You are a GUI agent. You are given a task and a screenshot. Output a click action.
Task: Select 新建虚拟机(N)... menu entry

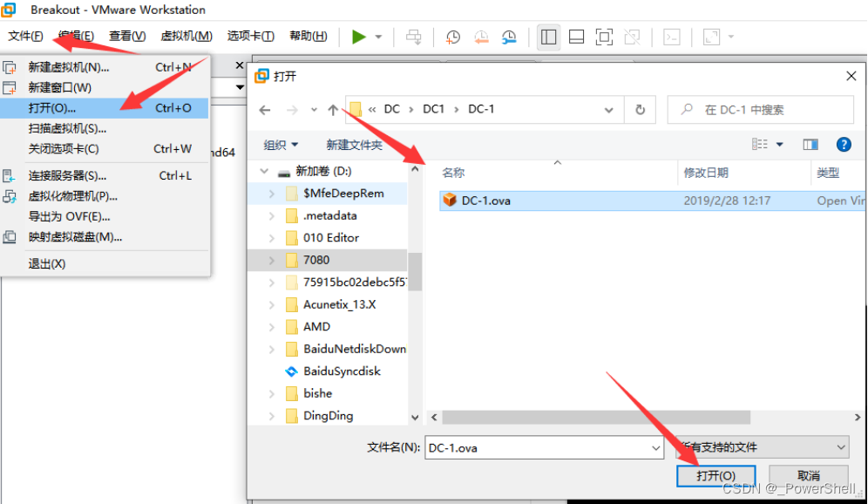pos(105,67)
